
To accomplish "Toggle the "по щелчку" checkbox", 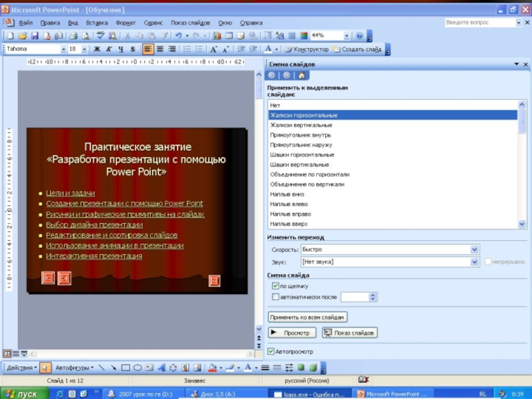I will click(x=276, y=286).
